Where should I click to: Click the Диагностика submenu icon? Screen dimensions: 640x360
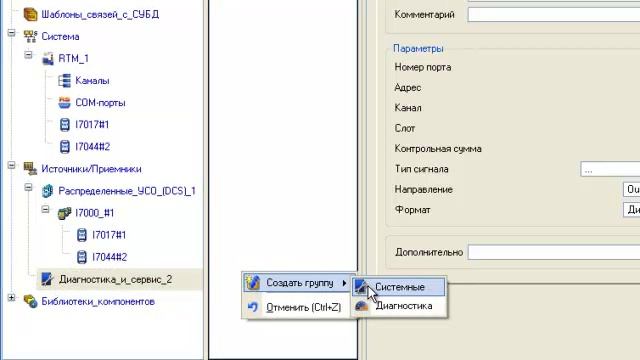click(x=362, y=306)
